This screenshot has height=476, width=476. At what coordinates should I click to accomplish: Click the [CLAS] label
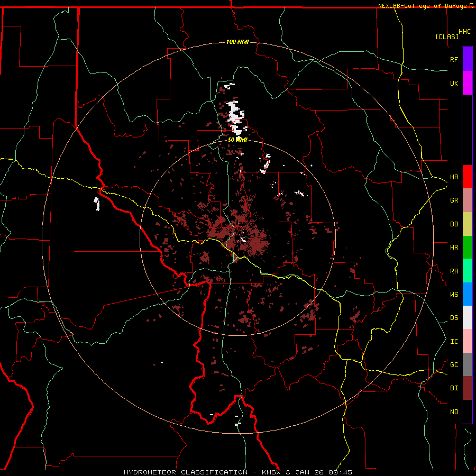(x=447, y=36)
